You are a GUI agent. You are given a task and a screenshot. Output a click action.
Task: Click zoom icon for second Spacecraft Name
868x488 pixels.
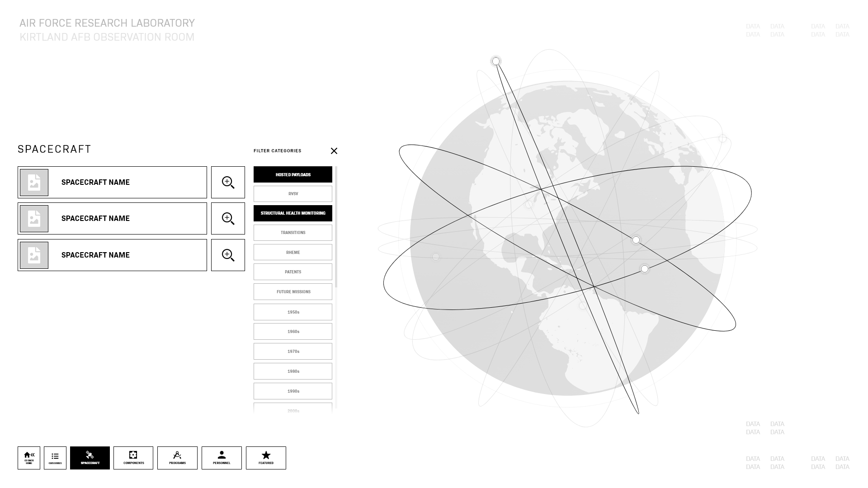pyautogui.click(x=228, y=218)
